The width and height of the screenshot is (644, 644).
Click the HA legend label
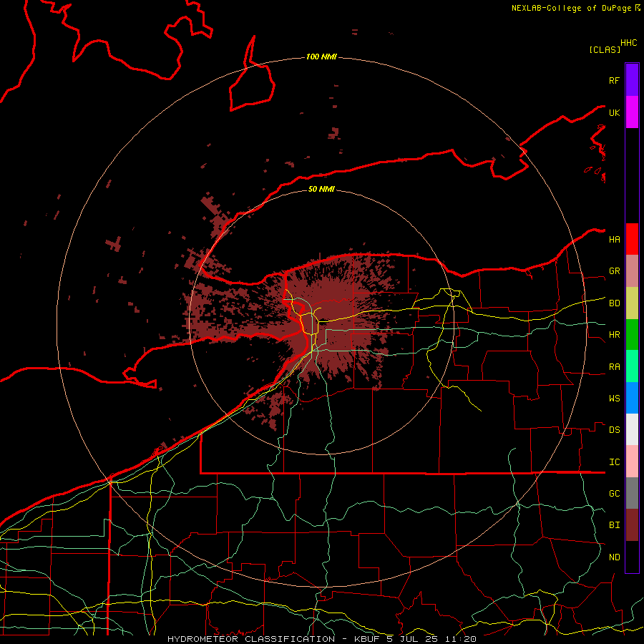pos(614,239)
